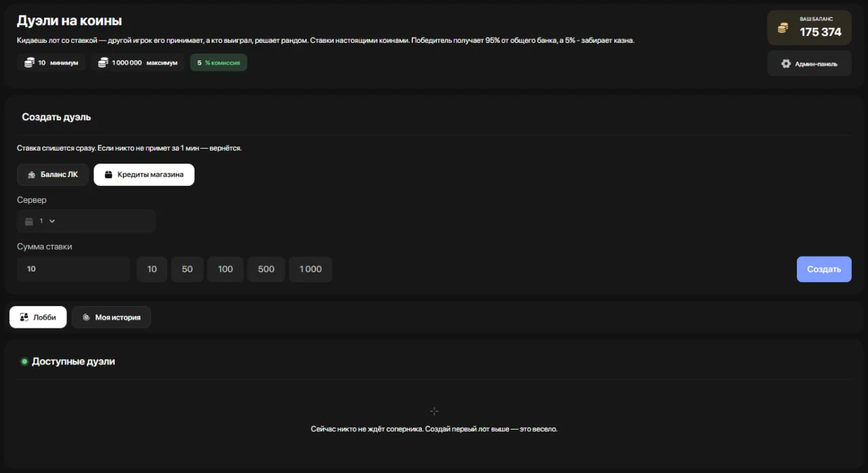Click the server icon in Сервер field

28,221
